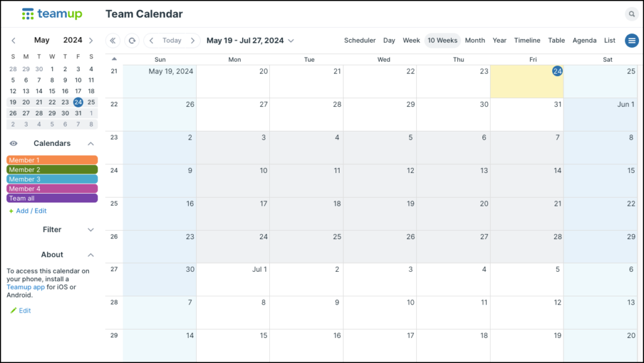Toggle visibility with the Calendars eye icon
Image resolution: width=644 pixels, height=363 pixels.
[13, 143]
